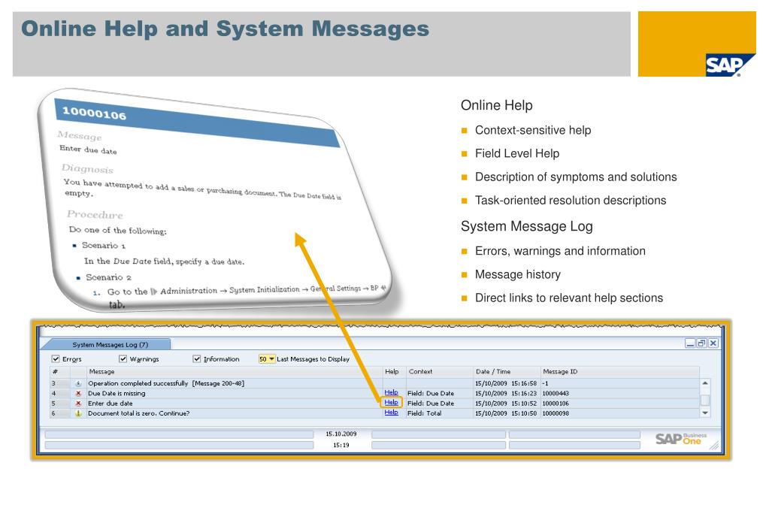Select the message 'Due Date is missing'
The height and width of the screenshot is (532, 769).
click(x=117, y=393)
